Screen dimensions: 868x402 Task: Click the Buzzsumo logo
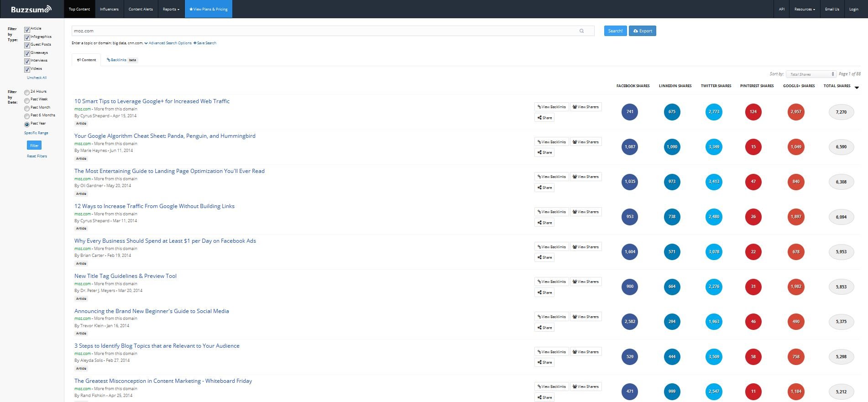(31, 9)
